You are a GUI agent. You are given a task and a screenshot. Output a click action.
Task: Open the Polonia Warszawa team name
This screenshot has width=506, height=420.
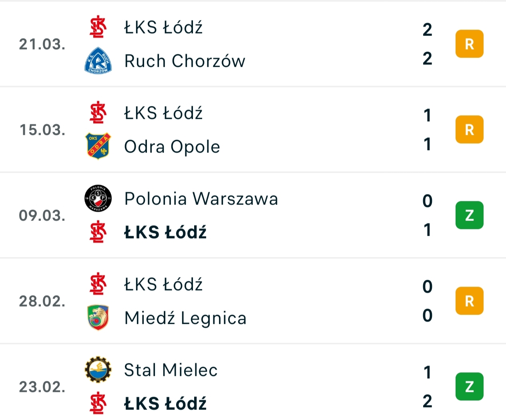click(201, 199)
